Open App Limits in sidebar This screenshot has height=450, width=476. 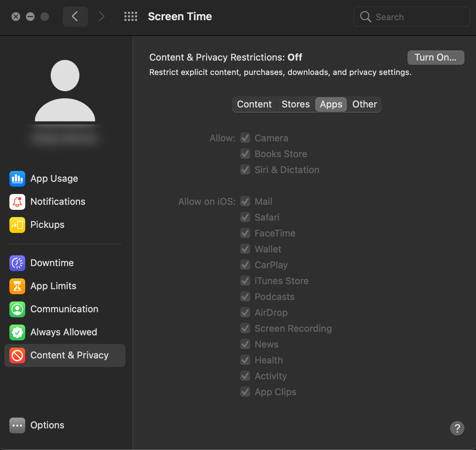65,286
